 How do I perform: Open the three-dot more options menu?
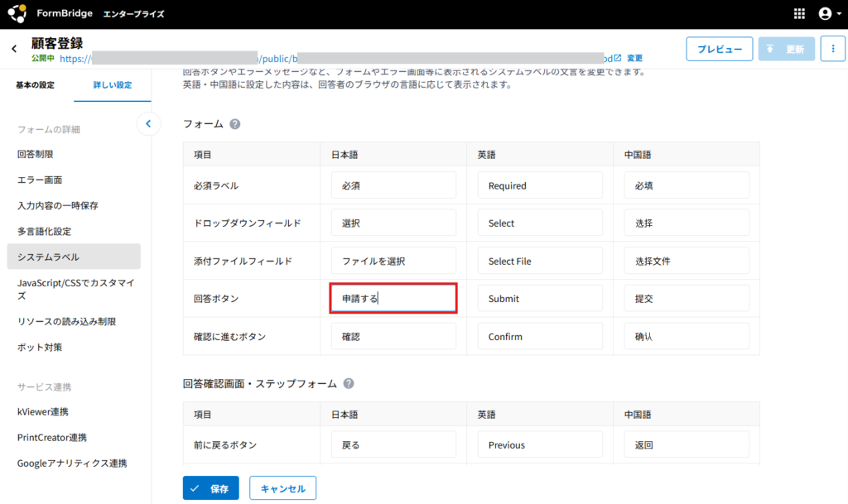832,49
